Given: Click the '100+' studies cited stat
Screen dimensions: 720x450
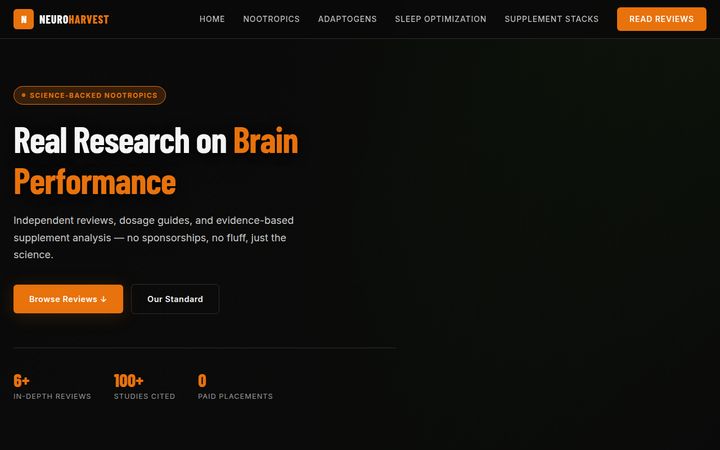Looking at the screenshot, I should click(x=129, y=381).
